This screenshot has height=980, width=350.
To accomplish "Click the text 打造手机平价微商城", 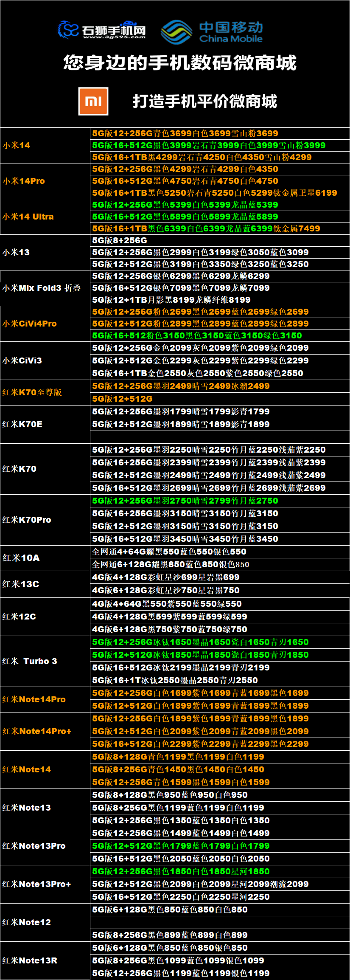I will tap(205, 101).
